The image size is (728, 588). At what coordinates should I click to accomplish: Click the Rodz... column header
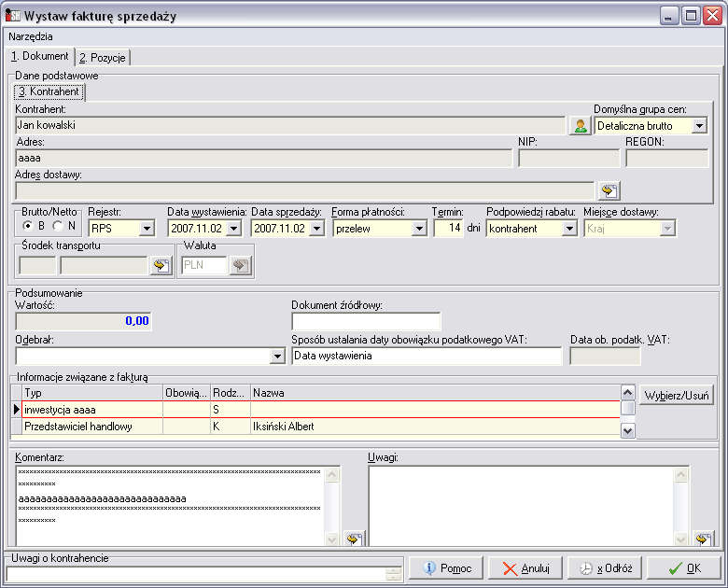231,393
